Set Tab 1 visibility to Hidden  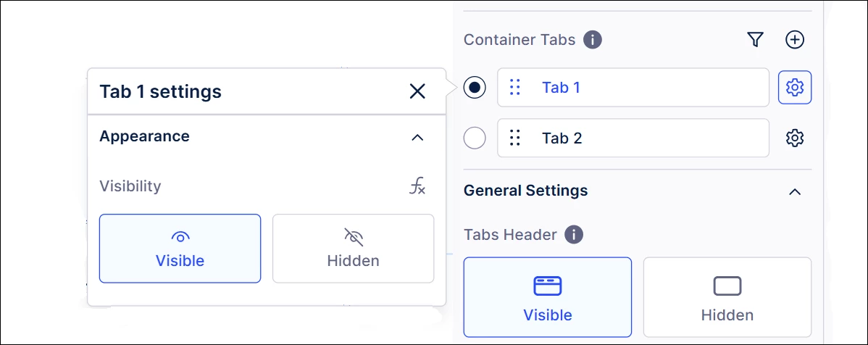pos(353,249)
